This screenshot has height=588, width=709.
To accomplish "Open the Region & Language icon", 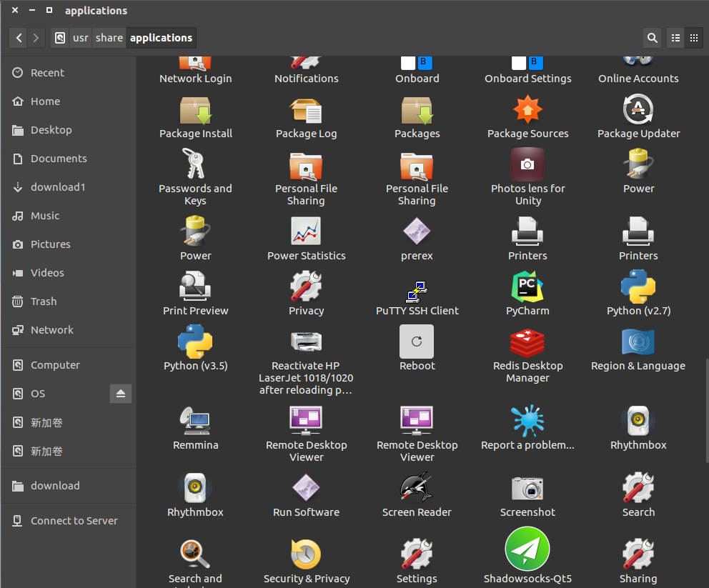I will point(638,342).
